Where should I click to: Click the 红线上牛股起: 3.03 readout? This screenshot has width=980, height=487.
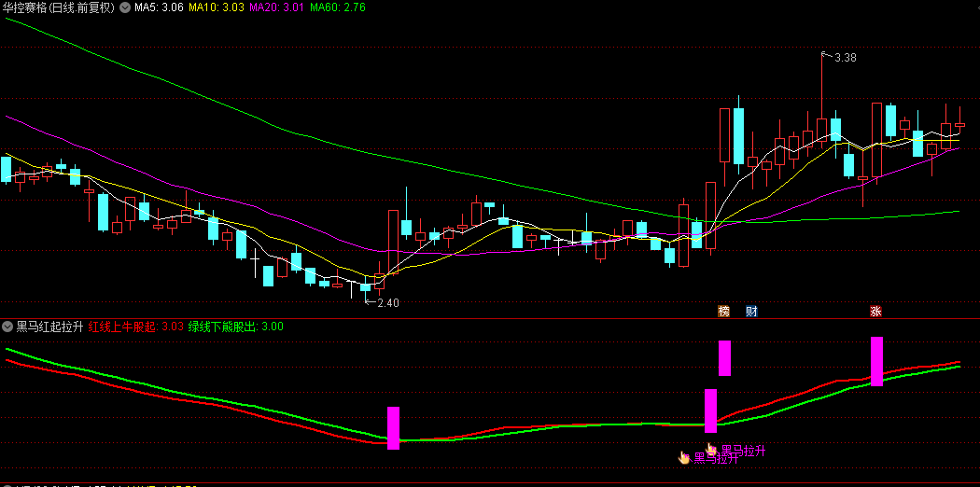click(136, 327)
